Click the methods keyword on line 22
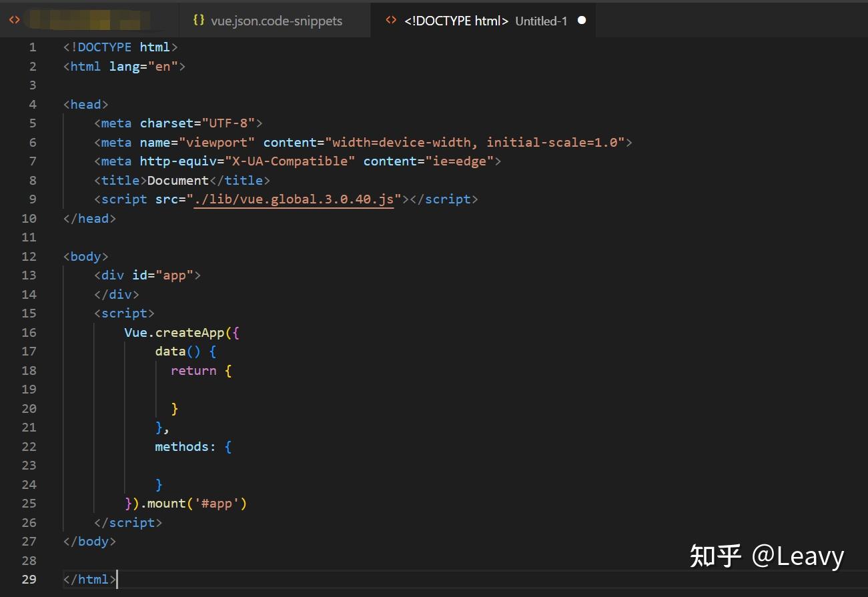The width and height of the screenshot is (868, 597). [184, 446]
